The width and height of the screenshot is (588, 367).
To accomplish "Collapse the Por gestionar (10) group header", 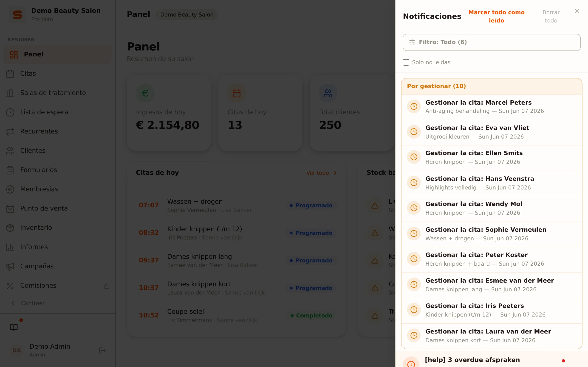I will pyautogui.click(x=492, y=86).
